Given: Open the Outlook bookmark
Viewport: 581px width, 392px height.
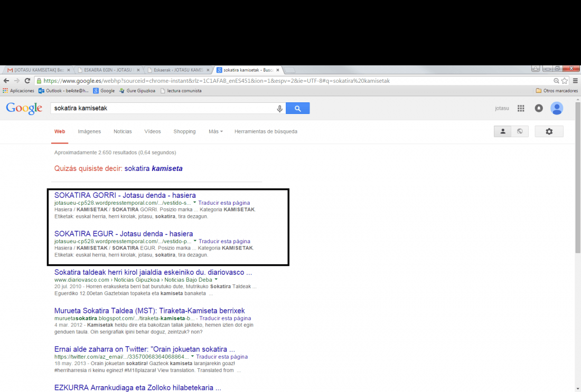Looking at the screenshot, I should point(63,91).
